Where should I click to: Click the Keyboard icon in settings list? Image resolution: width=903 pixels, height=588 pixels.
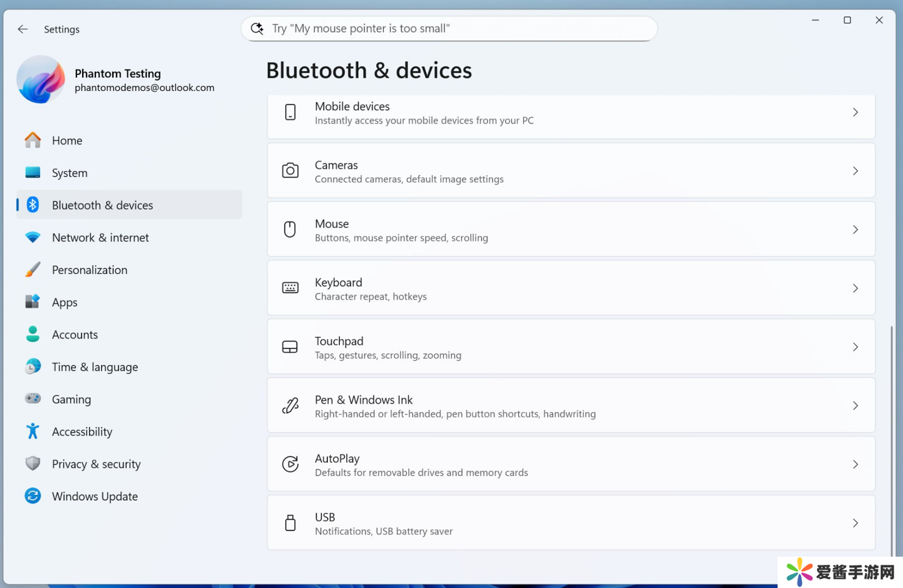[x=290, y=288]
